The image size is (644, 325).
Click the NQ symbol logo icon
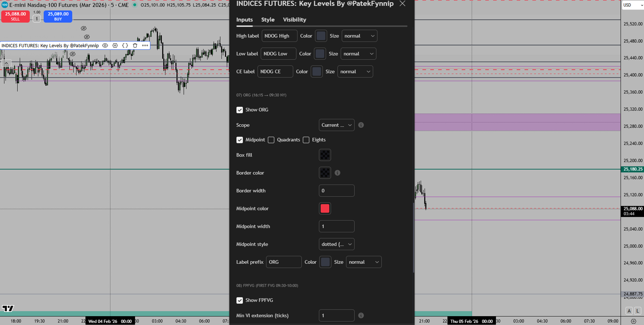(x=5, y=5)
